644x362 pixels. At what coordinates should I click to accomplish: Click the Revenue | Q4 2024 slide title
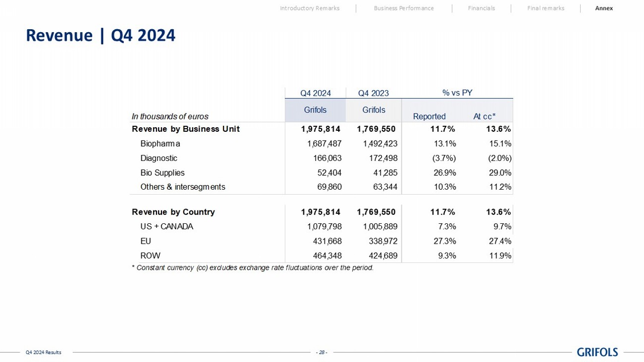click(x=101, y=36)
